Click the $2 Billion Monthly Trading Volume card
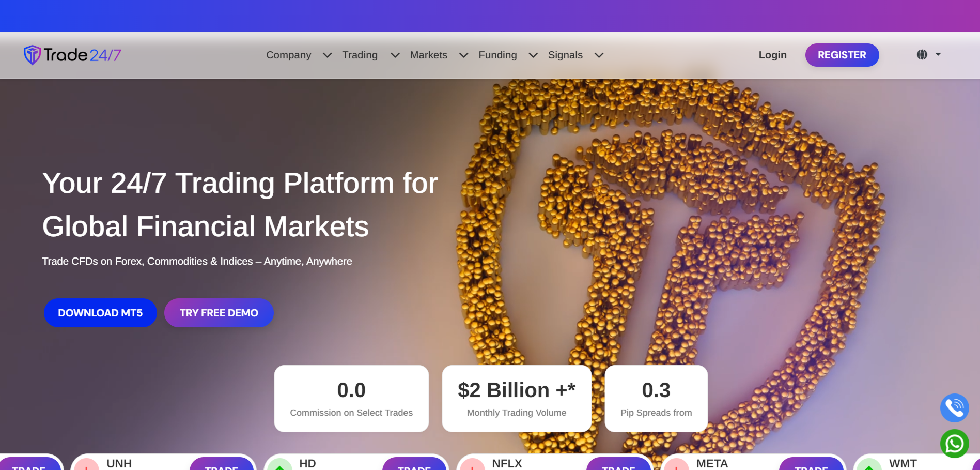Viewport: 980px width, 470px height. point(517,399)
